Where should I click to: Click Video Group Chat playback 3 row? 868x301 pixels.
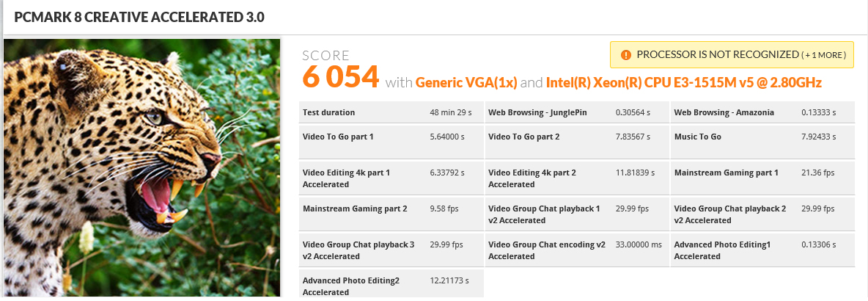point(391,250)
